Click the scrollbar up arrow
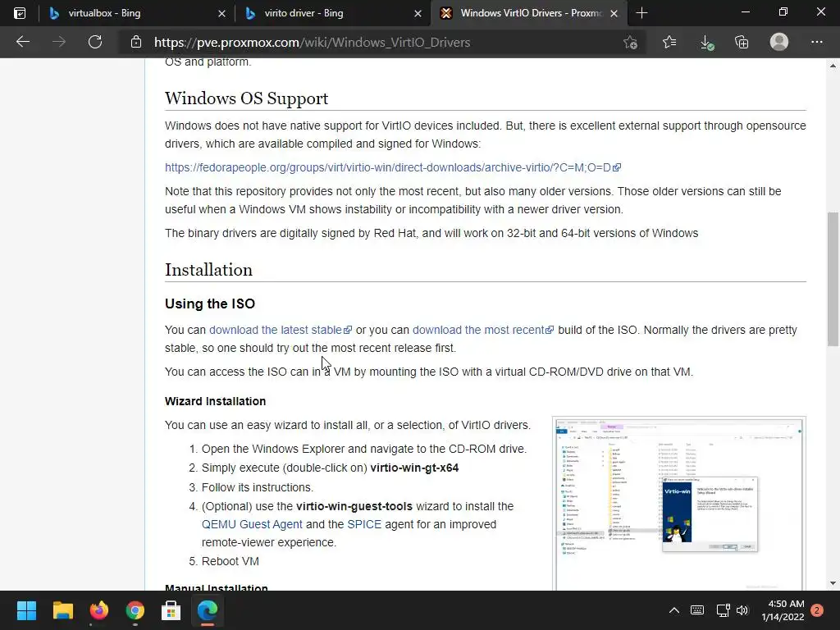The width and height of the screenshot is (840, 630). point(833,66)
